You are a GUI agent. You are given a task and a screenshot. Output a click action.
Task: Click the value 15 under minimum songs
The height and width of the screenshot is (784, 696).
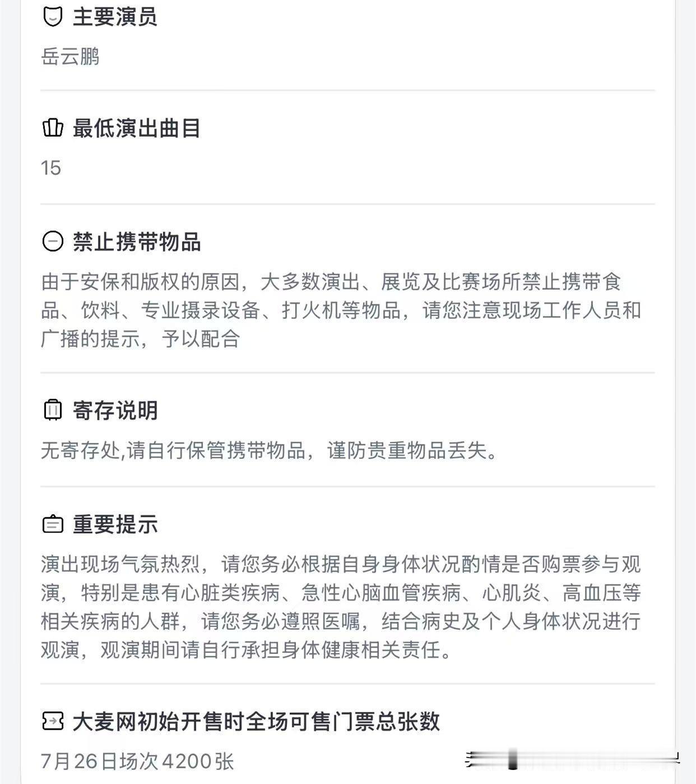(50, 168)
